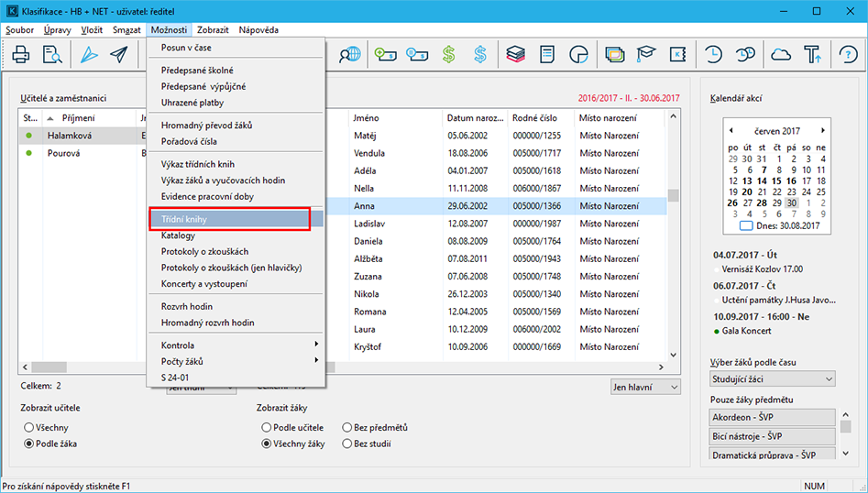Open help via question mark icon
This screenshot has height=493, width=868.
coord(847,55)
